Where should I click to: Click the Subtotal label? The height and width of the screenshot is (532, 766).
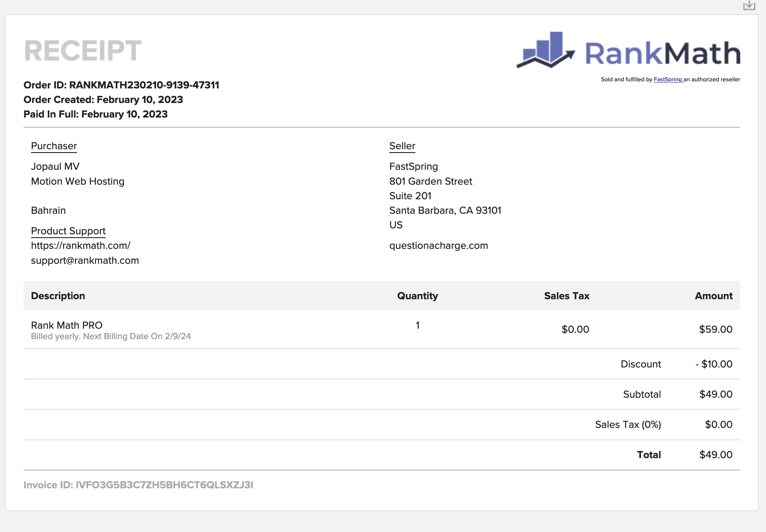pyautogui.click(x=642, y=394)
